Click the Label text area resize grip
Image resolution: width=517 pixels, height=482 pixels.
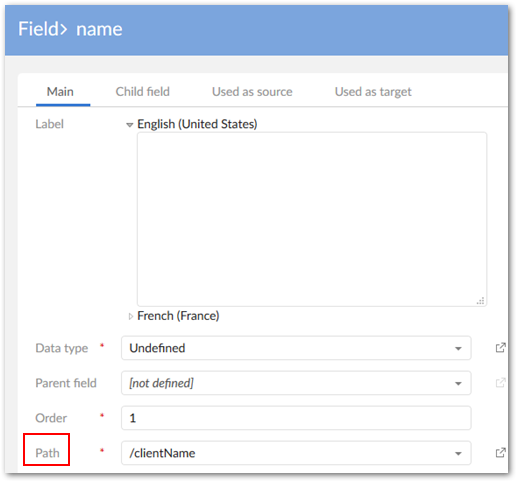point(480,301)
